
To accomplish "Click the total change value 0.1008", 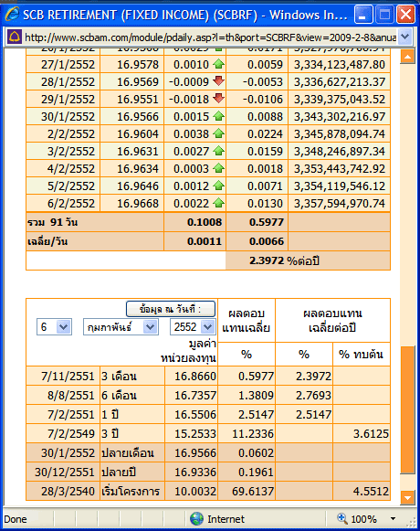I will point(205,222).
